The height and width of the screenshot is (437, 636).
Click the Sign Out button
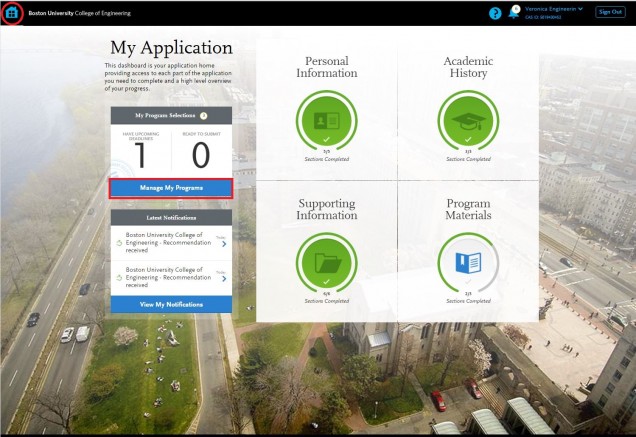(x=610, y=12)
